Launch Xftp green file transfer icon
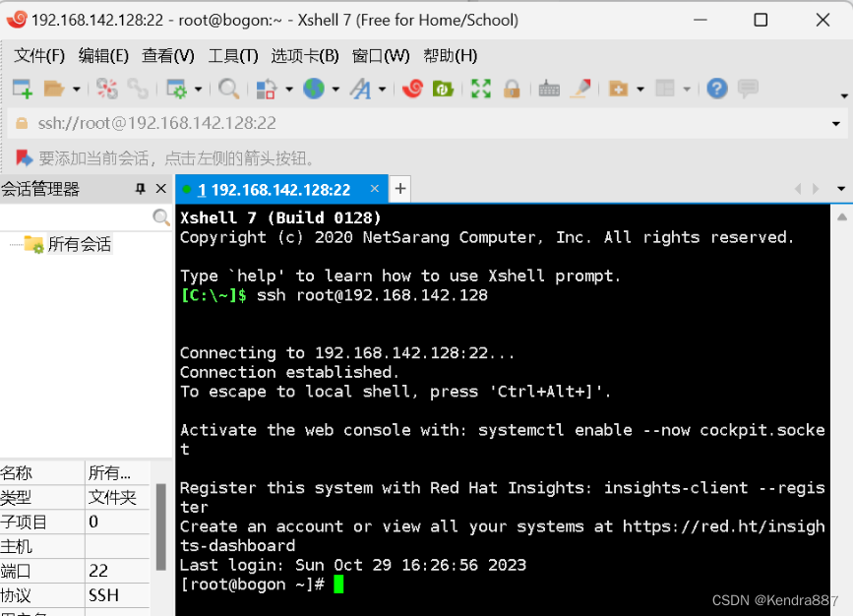Screen dimensions: 853x616 (444, 89)
